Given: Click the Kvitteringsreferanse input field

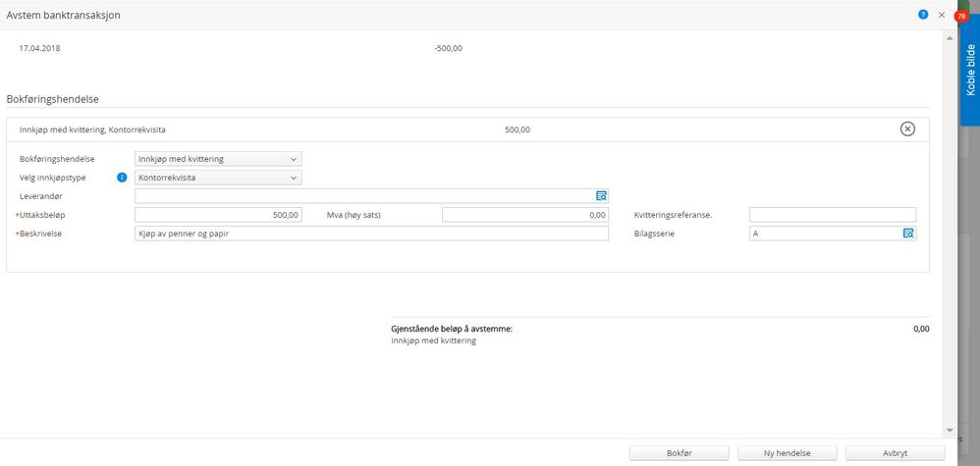Looking at the screenshot, I should pyautogui.click(x=833, y=215).
